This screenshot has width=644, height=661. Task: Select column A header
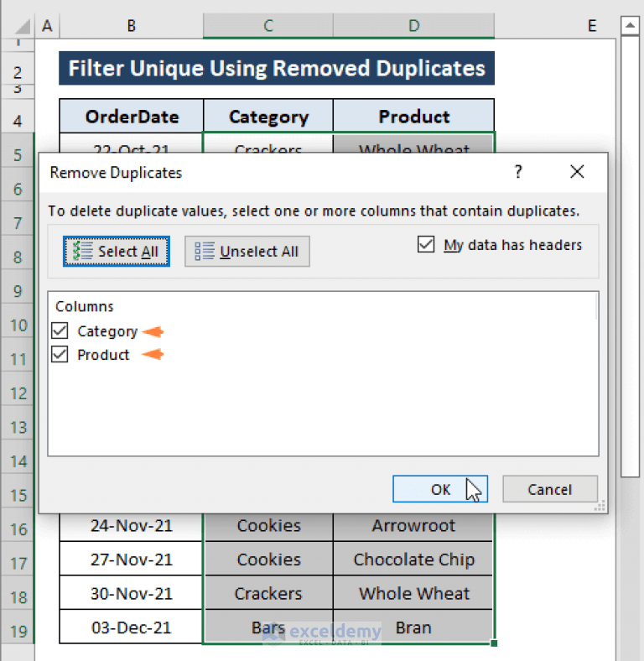pos(47,26)
